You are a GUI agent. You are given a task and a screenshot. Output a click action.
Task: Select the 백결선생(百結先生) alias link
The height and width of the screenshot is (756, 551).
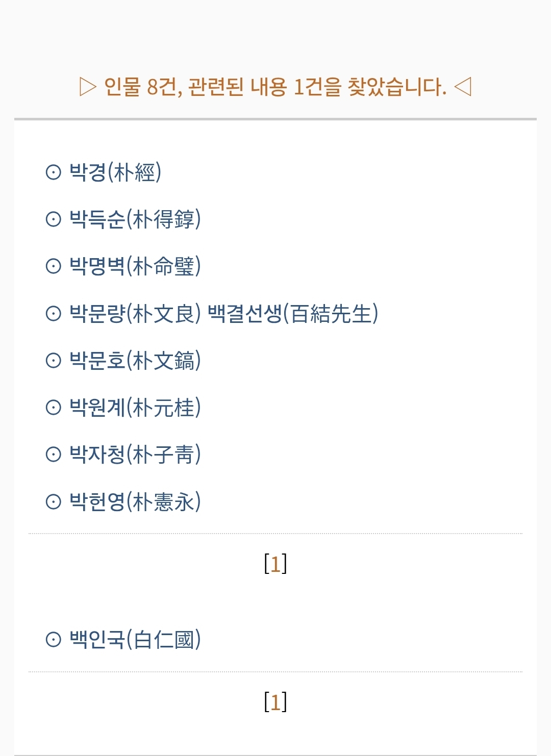coord(293,313)
